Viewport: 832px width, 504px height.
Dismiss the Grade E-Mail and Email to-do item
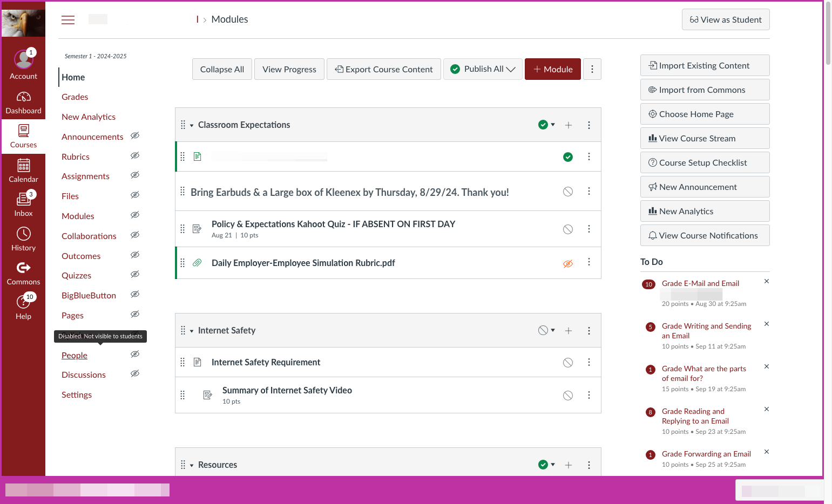[767, 281]
